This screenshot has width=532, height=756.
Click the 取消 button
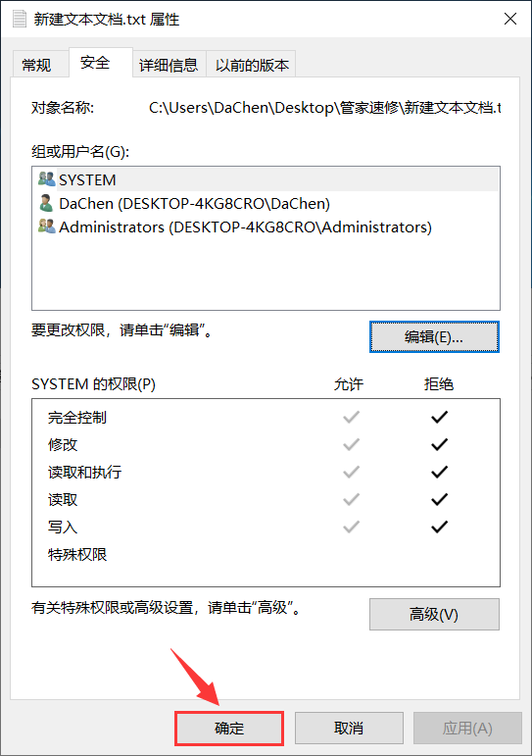point(349,728)
